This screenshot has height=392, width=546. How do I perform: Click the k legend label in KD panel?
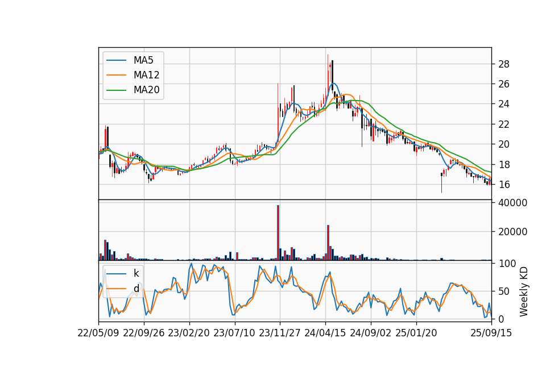pos(136,273)
